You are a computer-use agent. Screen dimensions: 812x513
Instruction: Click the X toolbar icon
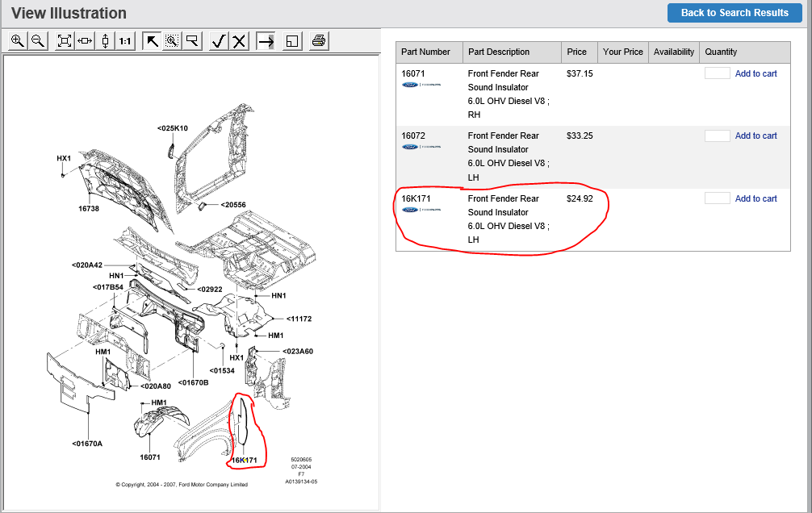coord(239,41)
